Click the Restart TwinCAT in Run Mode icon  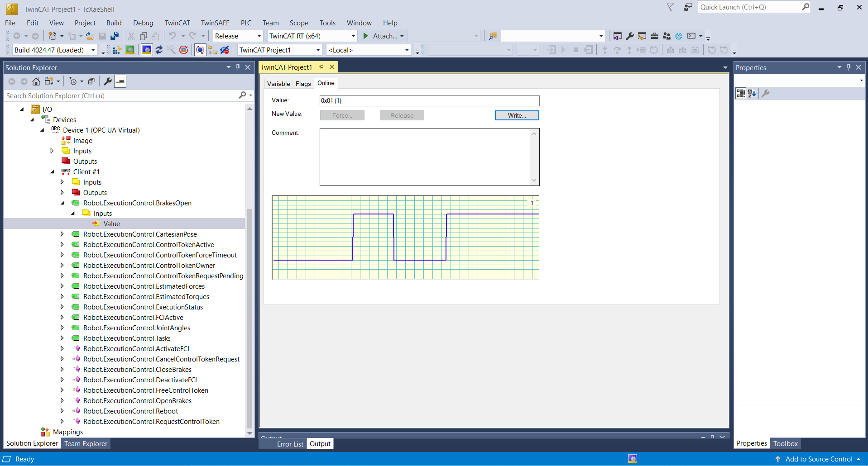coord(130,50)
